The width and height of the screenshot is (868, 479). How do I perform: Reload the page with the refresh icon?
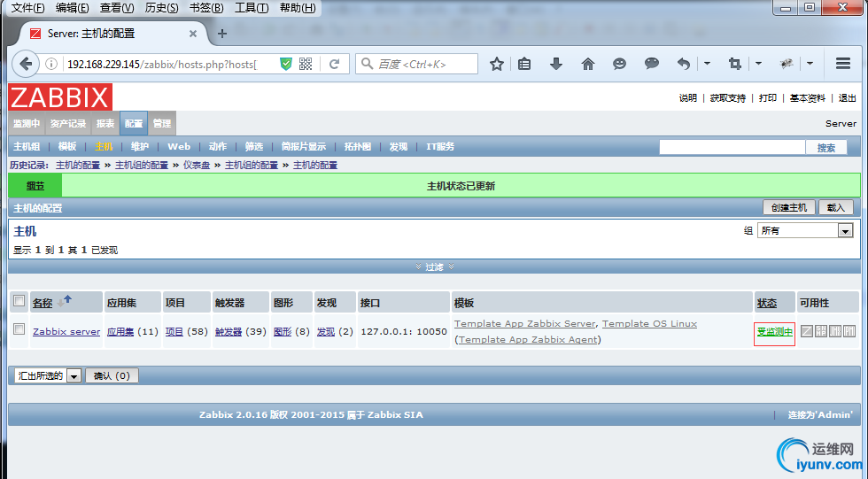[x=334, y=64]
